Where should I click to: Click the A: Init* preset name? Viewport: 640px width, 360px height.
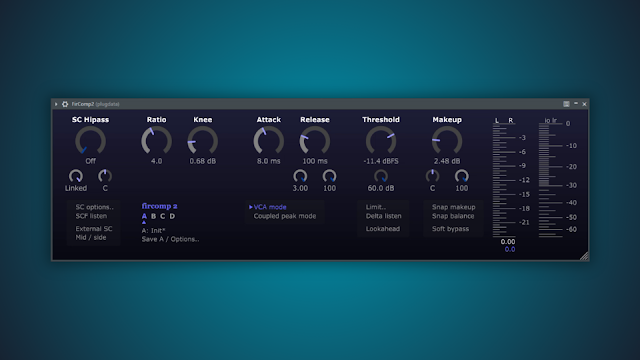tap(153, 230)
